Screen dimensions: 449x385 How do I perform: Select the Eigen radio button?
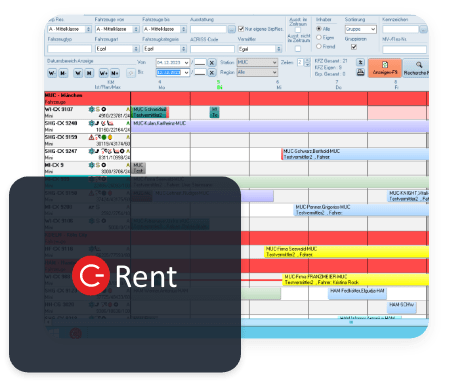tap(319, 38)
